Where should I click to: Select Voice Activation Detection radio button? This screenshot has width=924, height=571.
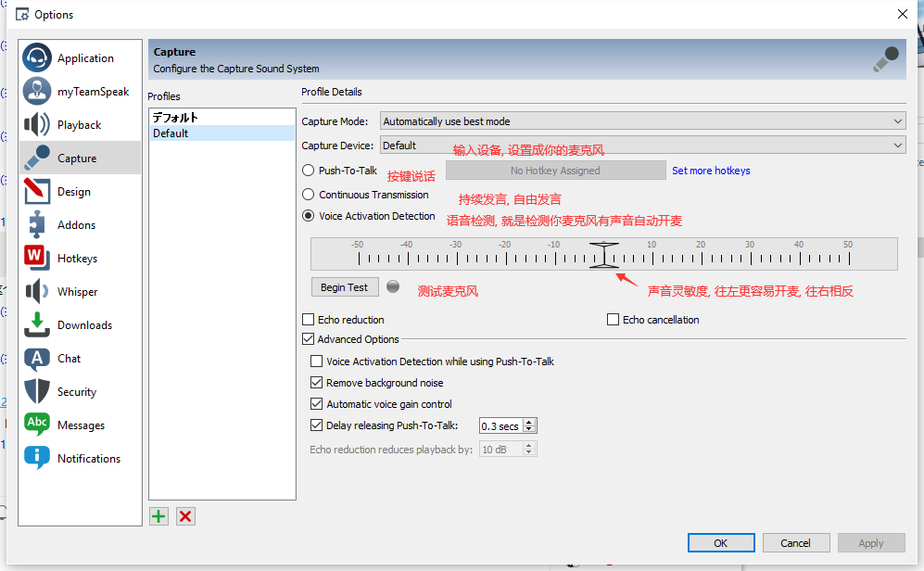309,216
